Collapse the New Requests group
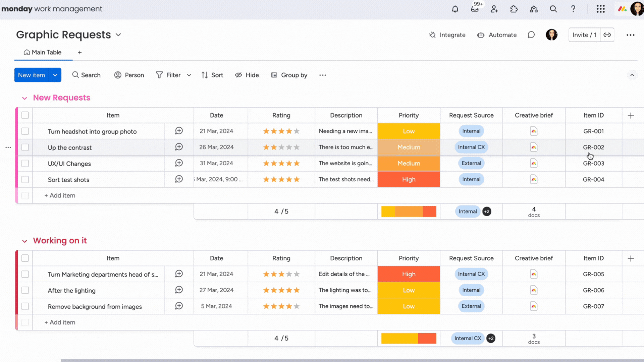Screen dimensions: 644x362 (x=24, y=98)
